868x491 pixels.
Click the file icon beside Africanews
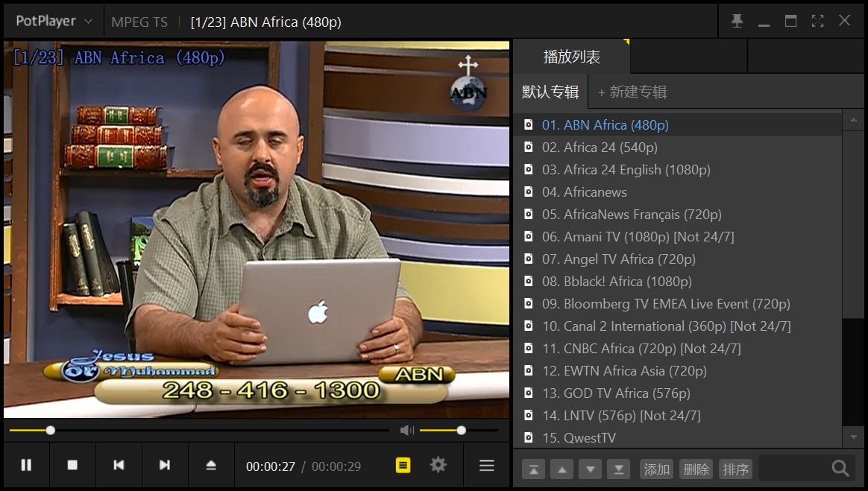pyautogui.click(x=529, y=192)
